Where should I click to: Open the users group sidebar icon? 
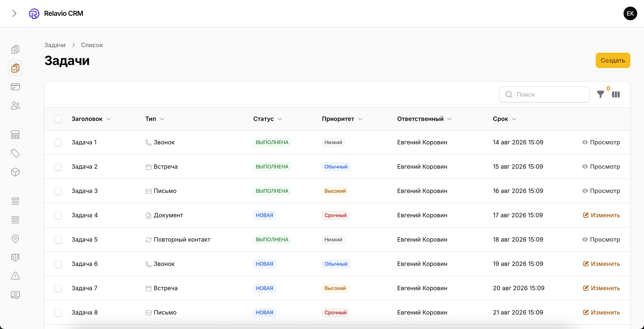(x=15, y=106)
